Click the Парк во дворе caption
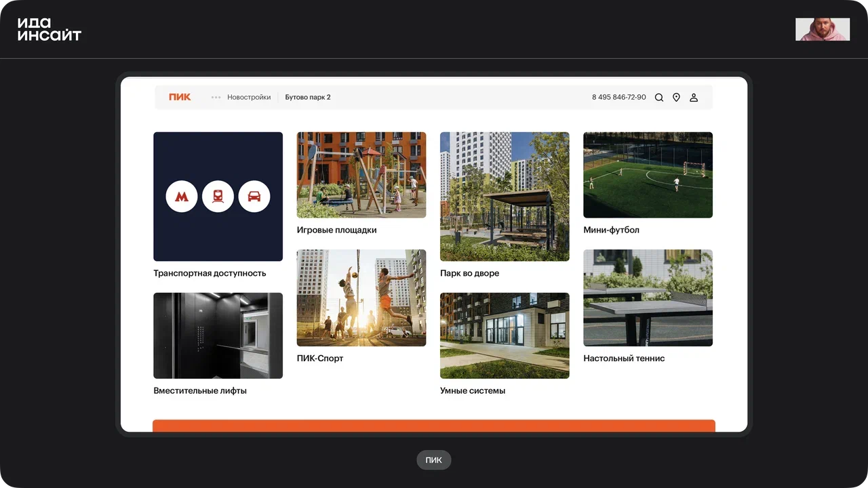 pos(469,273)
